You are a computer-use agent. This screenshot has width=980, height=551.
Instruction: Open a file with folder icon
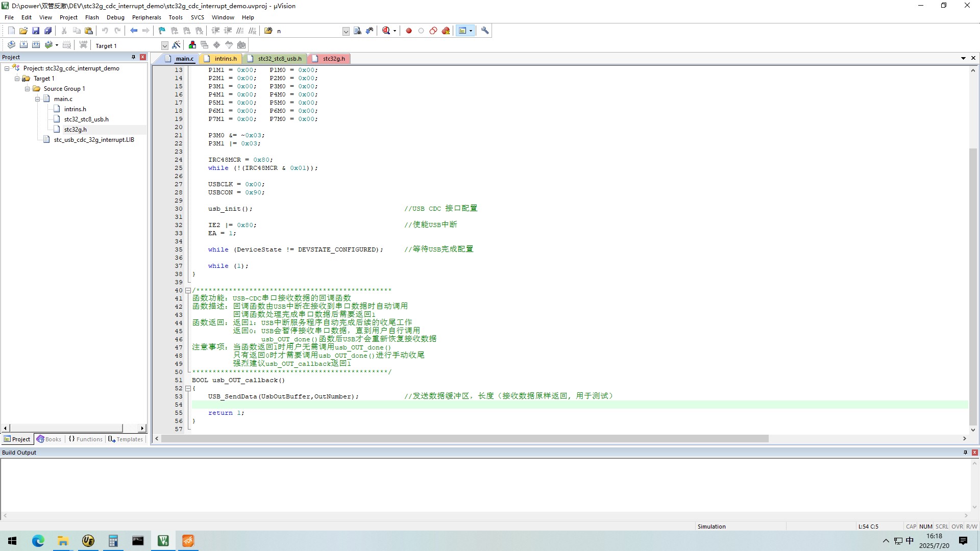pyautogui.click(x=23, y=31)
